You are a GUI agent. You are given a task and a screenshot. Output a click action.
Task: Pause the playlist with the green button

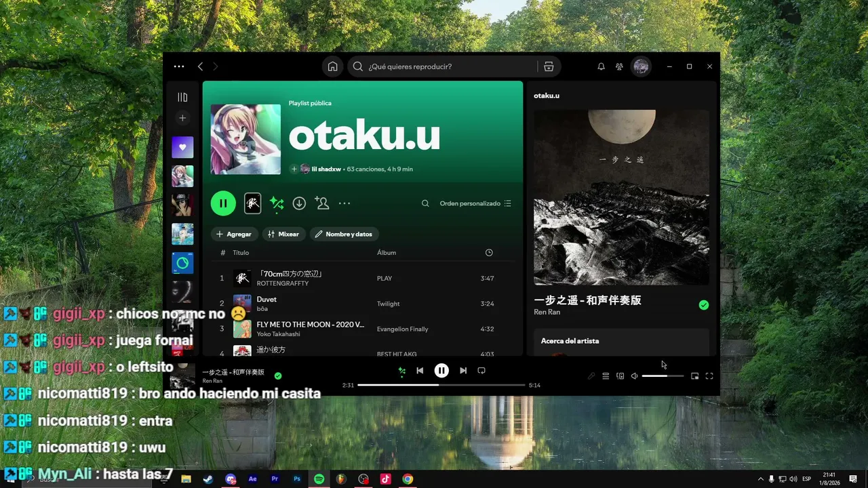223,203
